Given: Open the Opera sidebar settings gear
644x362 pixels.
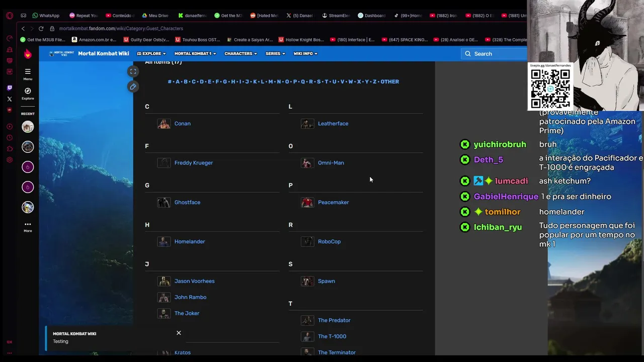Looking at the screenshot, I should point(10,160).
